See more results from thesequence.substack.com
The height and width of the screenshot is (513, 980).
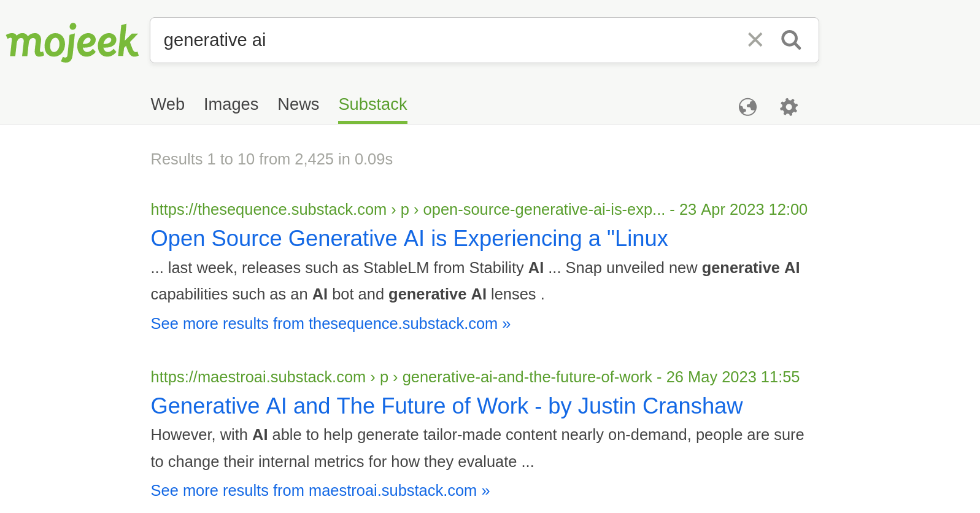pyautogui.click(x=331, y=323)
